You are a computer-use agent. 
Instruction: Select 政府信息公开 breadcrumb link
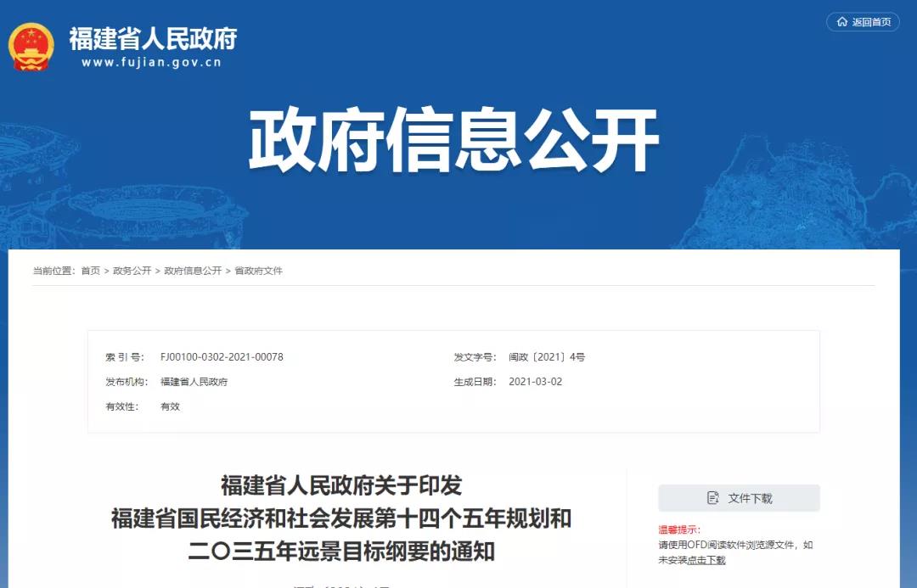[x=193, y=271]
